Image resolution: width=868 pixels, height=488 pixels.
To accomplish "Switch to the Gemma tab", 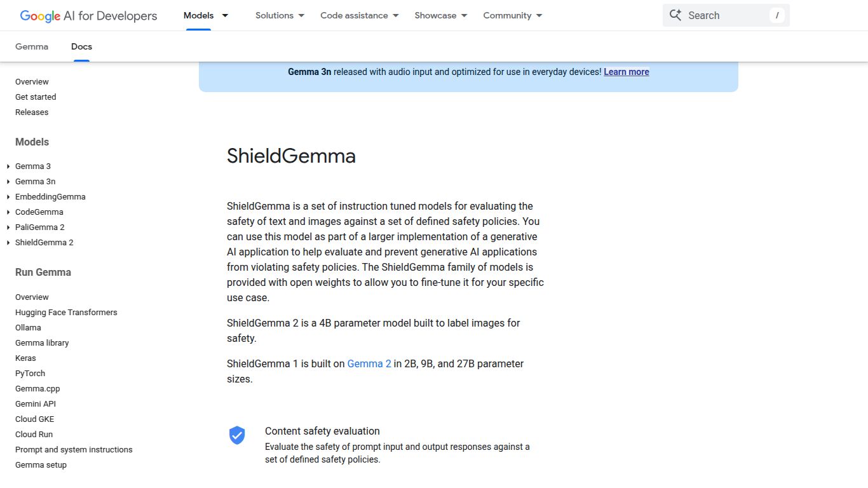I will tap(32, 46).
